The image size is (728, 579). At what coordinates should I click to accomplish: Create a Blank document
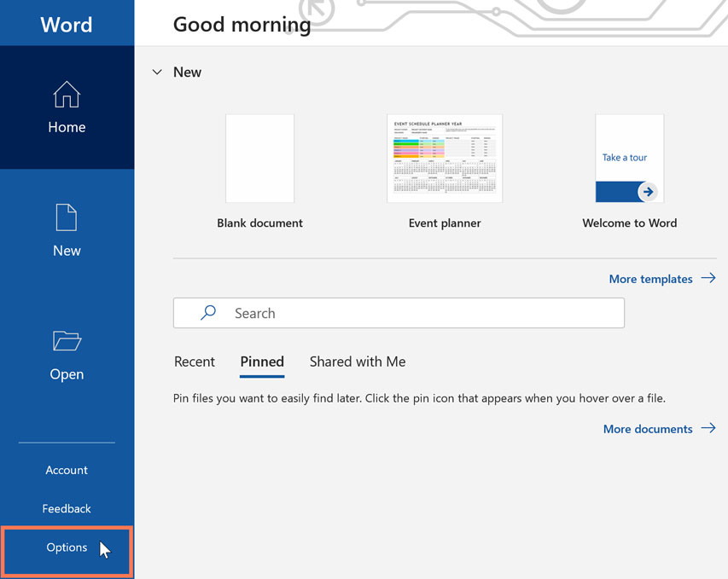coord(259,158)
